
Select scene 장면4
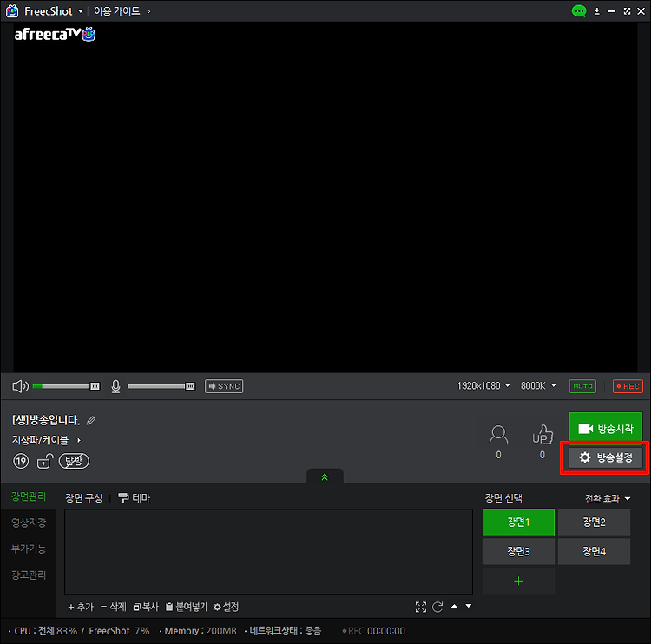(594, 551)
